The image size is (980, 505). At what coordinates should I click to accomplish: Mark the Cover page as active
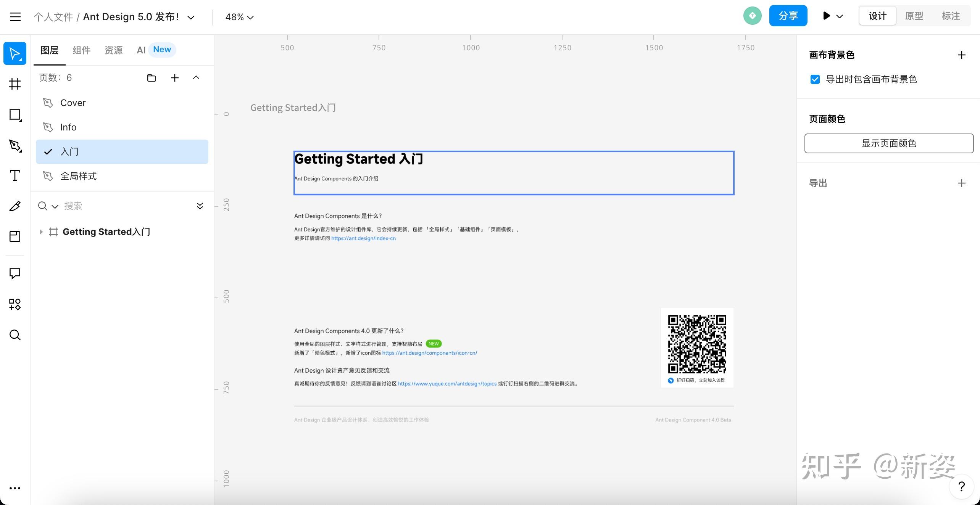point(73,103)
